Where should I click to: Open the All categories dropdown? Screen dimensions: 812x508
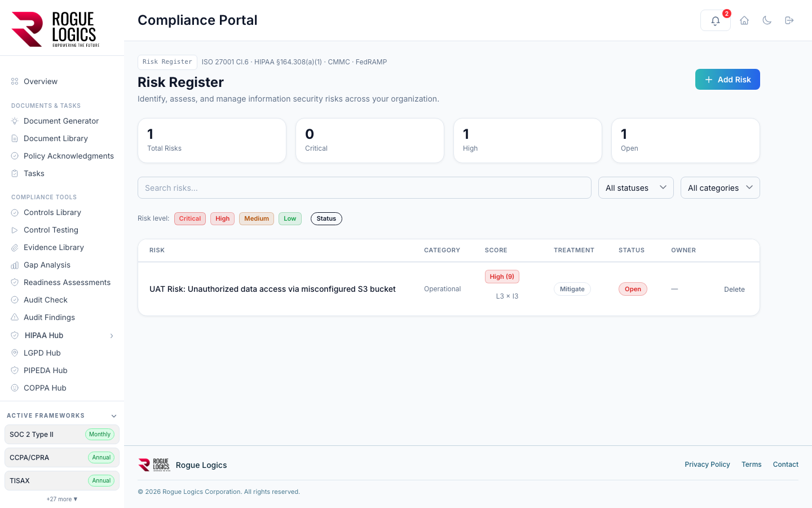(720, 188)
